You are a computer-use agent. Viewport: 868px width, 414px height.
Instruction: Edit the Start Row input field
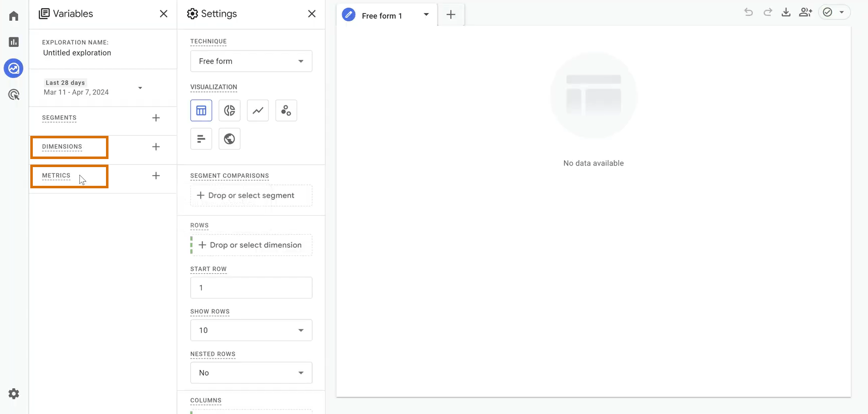[251, 288]
